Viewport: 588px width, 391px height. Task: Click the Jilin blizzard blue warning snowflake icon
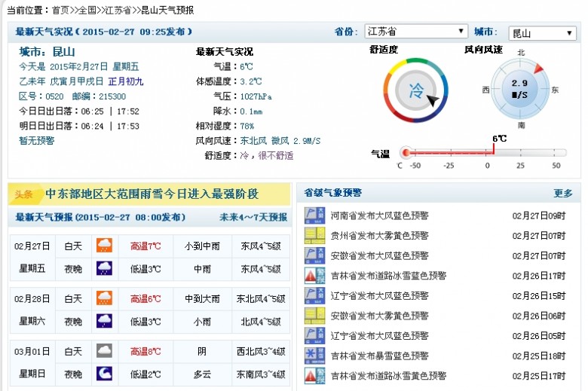314,355
